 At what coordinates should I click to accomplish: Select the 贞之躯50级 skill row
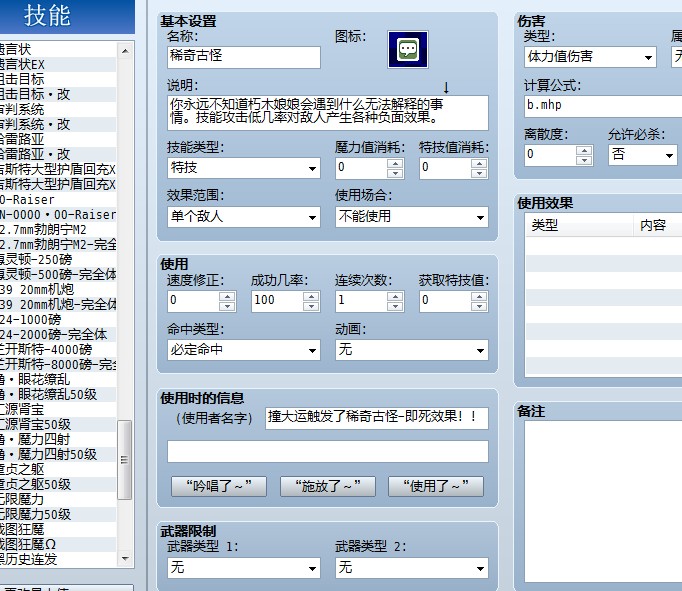[x=58, y=484]
